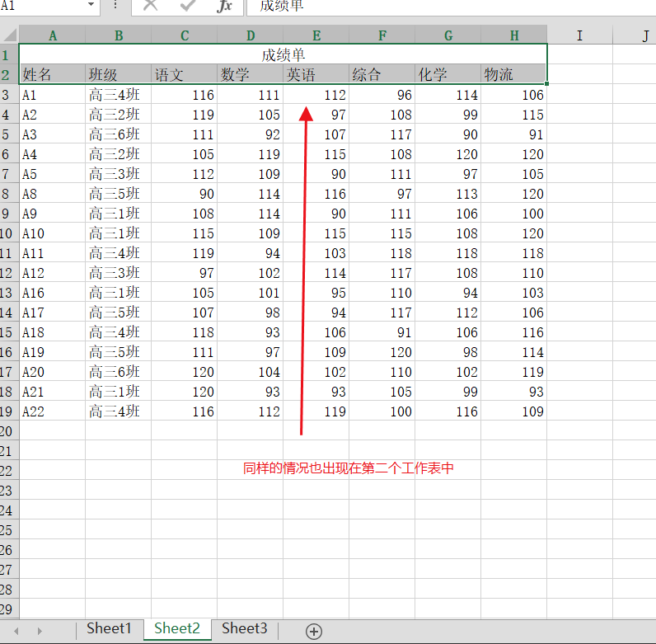Click the Select All corner triangle

point(10,35)
